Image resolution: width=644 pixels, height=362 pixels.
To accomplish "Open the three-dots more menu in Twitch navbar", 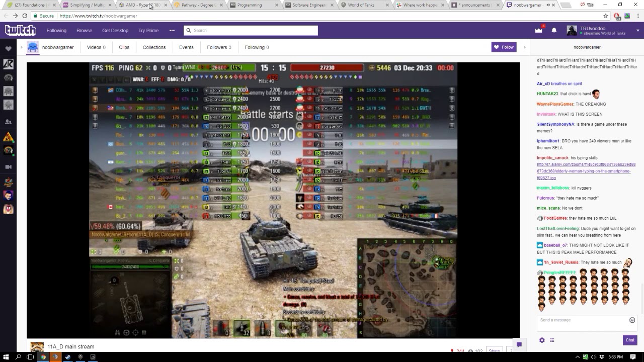I will point(172,31).
